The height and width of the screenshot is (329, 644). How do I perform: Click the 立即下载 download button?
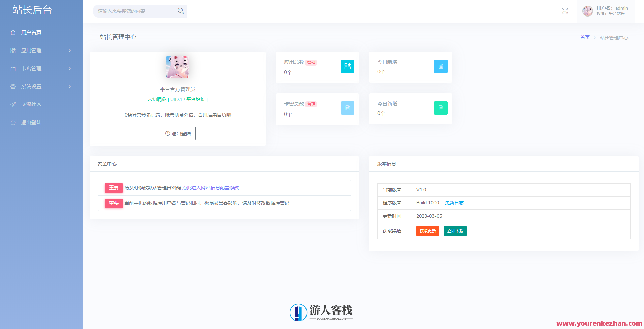pyautogui.click(x=455, y=231)
